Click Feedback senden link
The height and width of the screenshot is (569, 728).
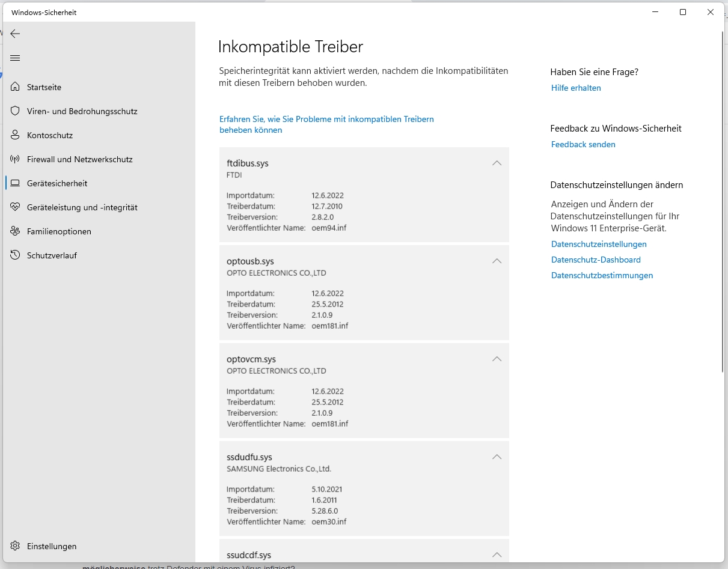583,144
